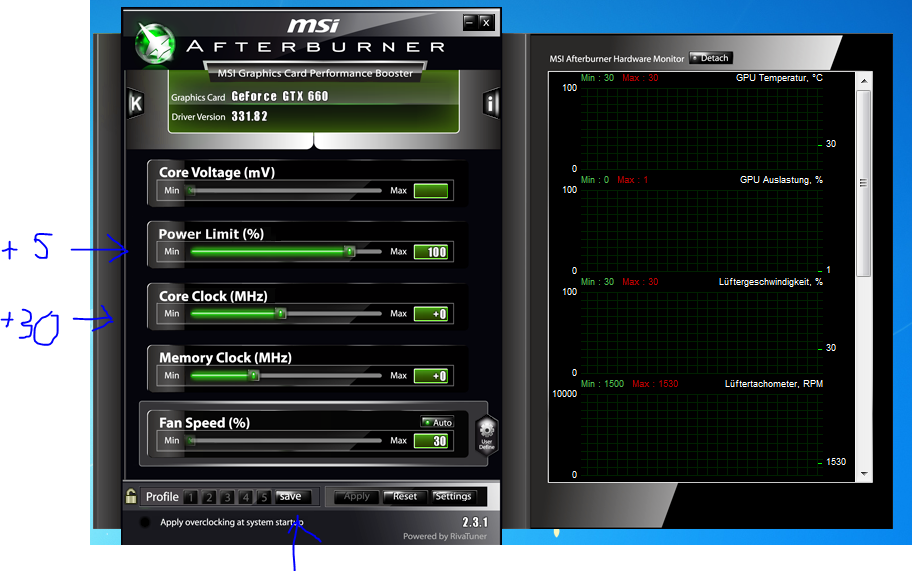Close the MSI Afterburner window
This screenshot has width=912, height=571.
tap(486, 22)
